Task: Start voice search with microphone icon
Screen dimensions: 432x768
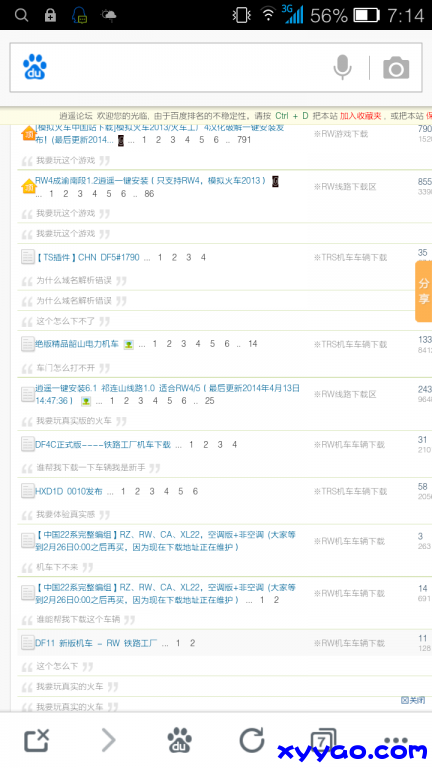Action: point(342,67)
